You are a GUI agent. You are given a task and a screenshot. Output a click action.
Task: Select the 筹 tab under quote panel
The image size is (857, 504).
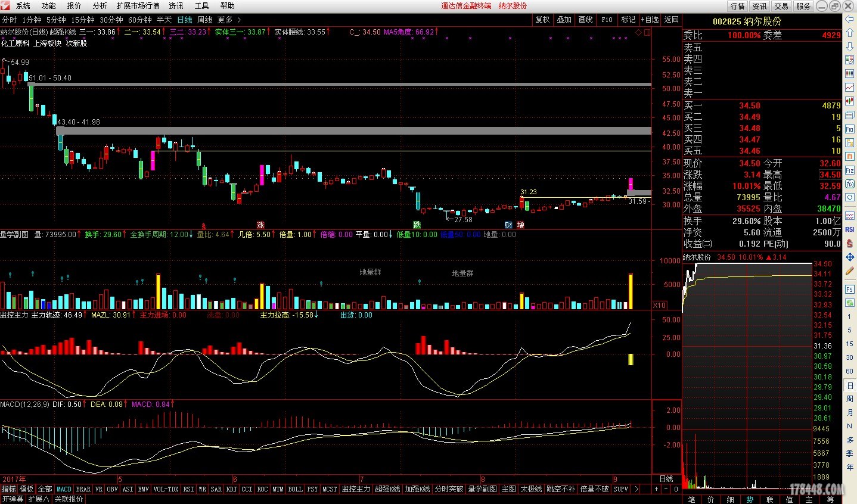830,499
